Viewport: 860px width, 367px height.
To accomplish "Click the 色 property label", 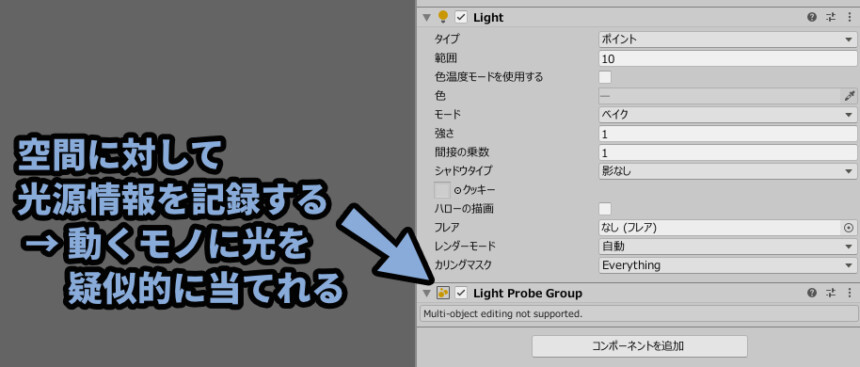I will 440,96.
